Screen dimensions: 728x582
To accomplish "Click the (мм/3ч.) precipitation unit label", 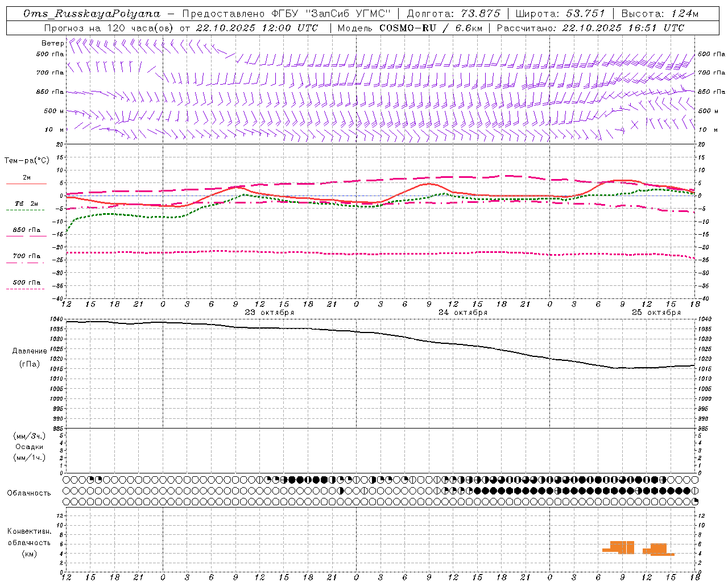I will [x=30, y=436].
